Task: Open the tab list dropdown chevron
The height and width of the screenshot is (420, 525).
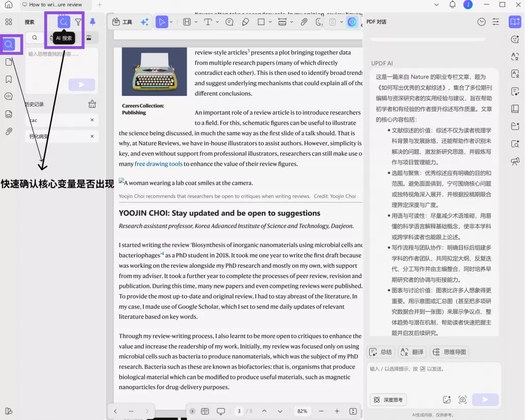Action: (436, 5)
